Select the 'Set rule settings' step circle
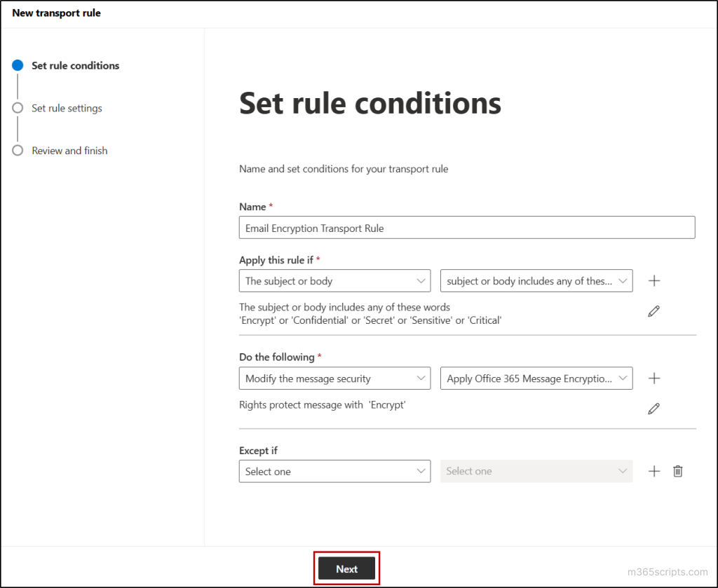This screenshot has height=588, width=718. pos(18,108)
